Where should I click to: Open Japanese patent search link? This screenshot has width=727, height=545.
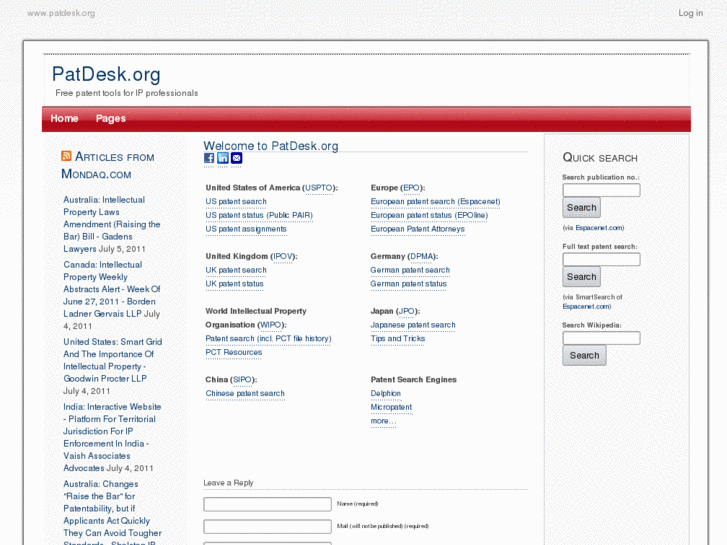pos(413,325)
